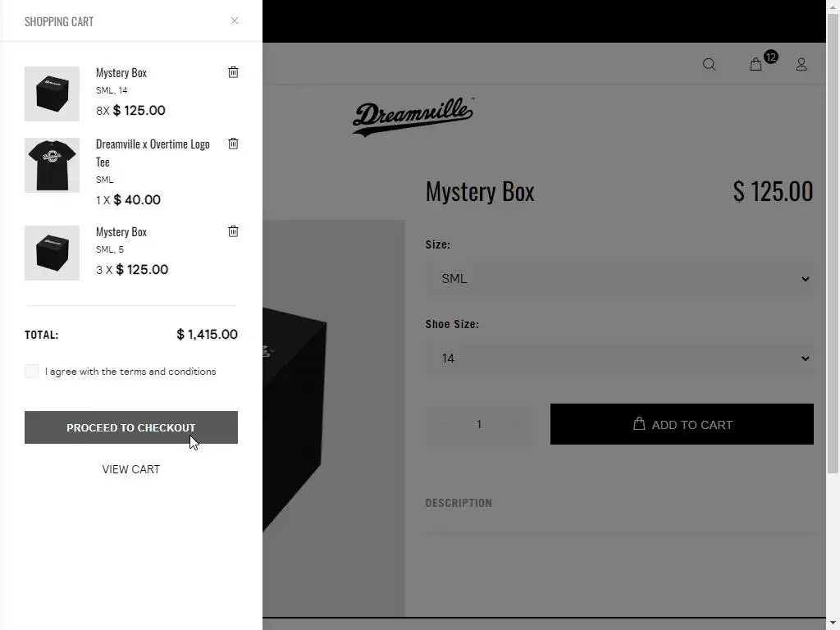The height and width of the screenshot is (630, 840).
Task: Click the $ 125.00 product price
Action: 773,191
